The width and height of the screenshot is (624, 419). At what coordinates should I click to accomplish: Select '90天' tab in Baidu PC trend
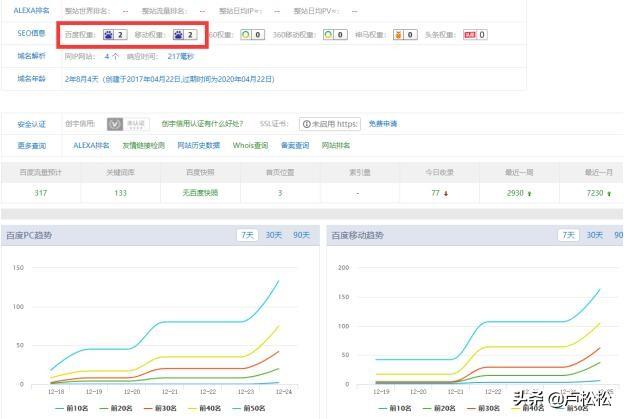coord(301,235)
